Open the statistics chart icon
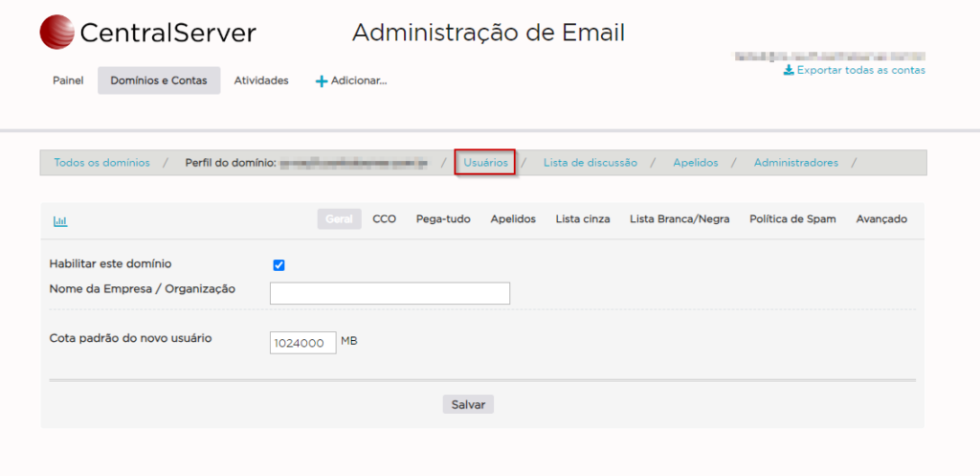Viewport: 980px width, 476px height. [x=60, y=221]
